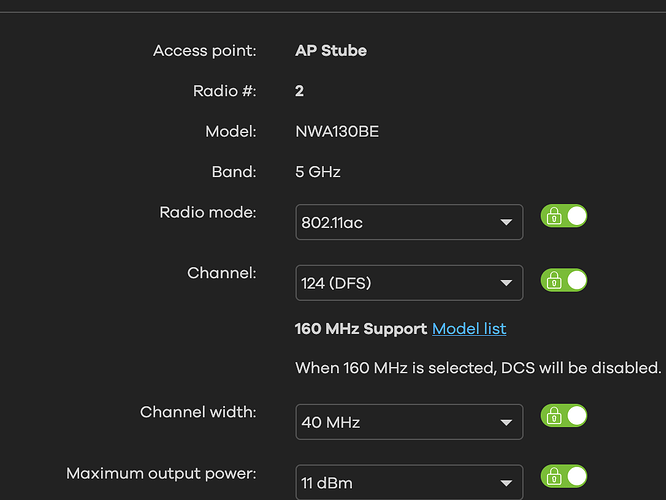Click the lock icon beside Maximum output power

click(x=552, y=477)
